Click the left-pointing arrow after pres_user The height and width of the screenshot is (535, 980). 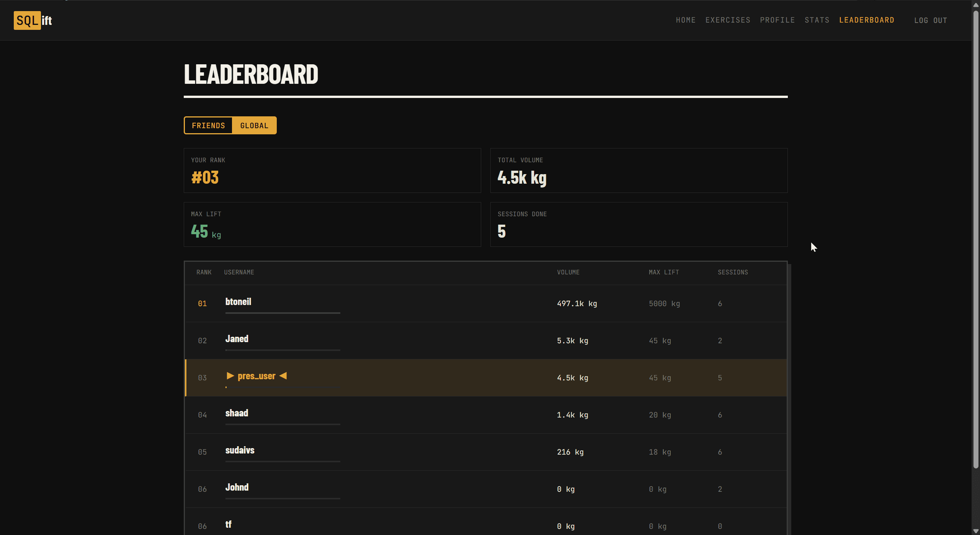point(283,376)
